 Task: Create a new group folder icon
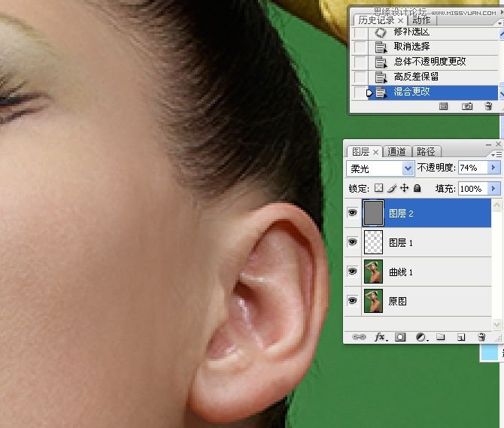click(x=441, y=337)
